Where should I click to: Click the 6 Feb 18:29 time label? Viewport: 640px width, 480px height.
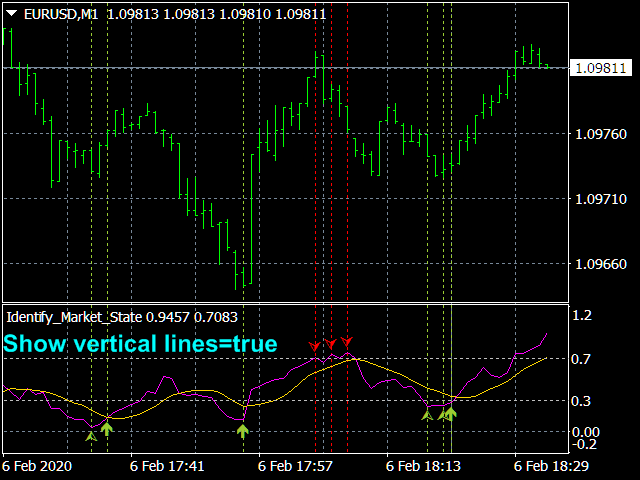tap(551, 466)
